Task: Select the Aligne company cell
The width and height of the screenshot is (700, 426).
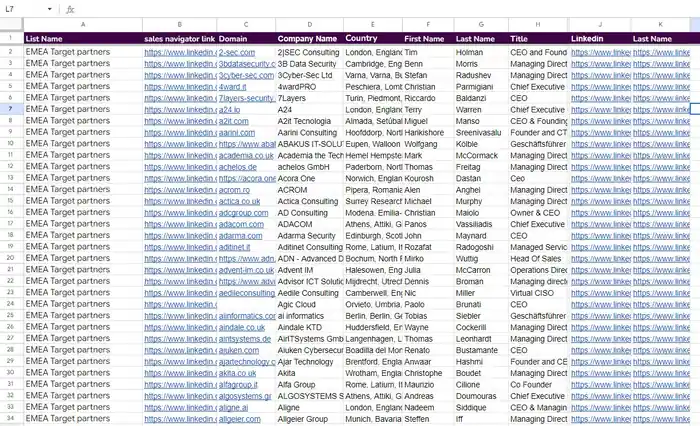Action: tap(309, 408)
